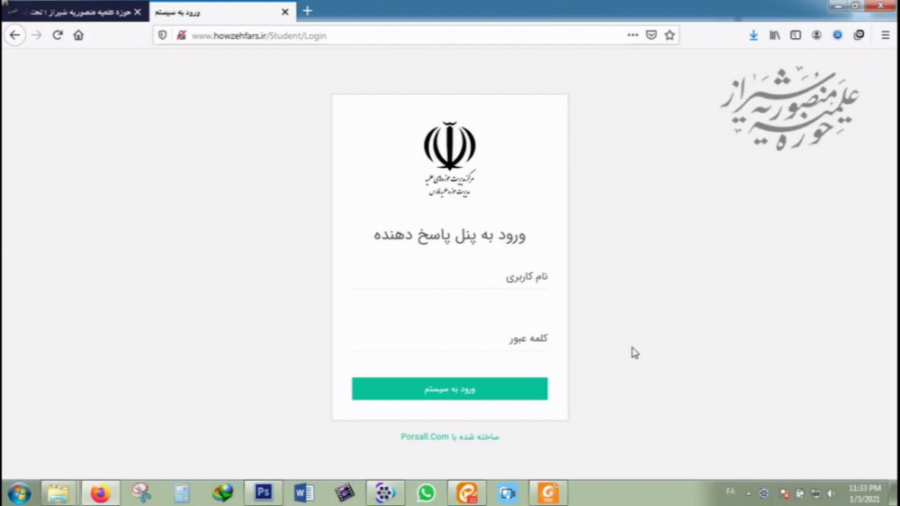Image resolution: width=900 pixels, height=506 pixels.
Task: Open the volume control in the tray
Action: tap(831, 493)
